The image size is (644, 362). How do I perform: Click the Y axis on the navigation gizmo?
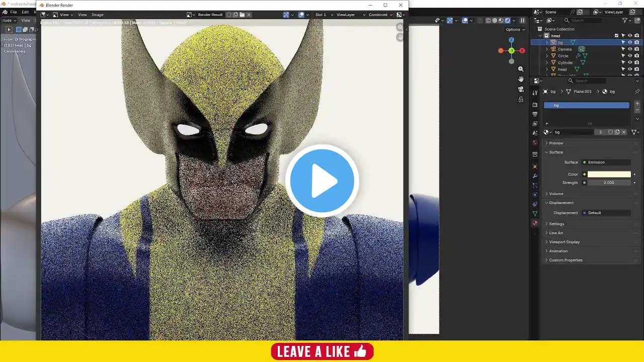pyautogui.click(x=511, y=51)
